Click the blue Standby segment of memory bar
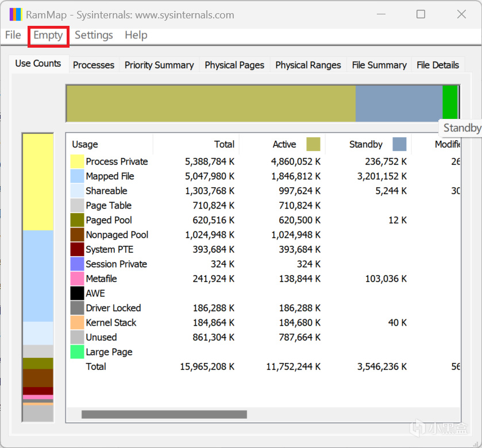The width and height of the screenshot is (482, 448). (x=399, y=103)
